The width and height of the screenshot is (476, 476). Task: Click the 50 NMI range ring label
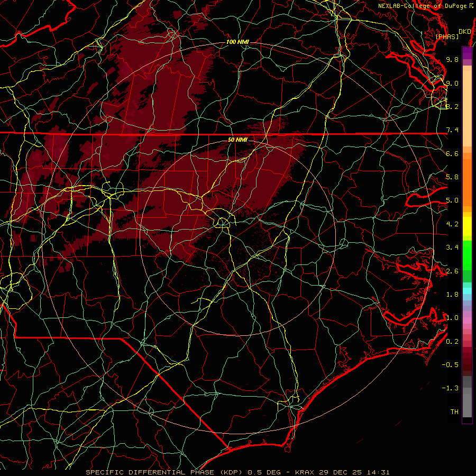tap(237, 140)
